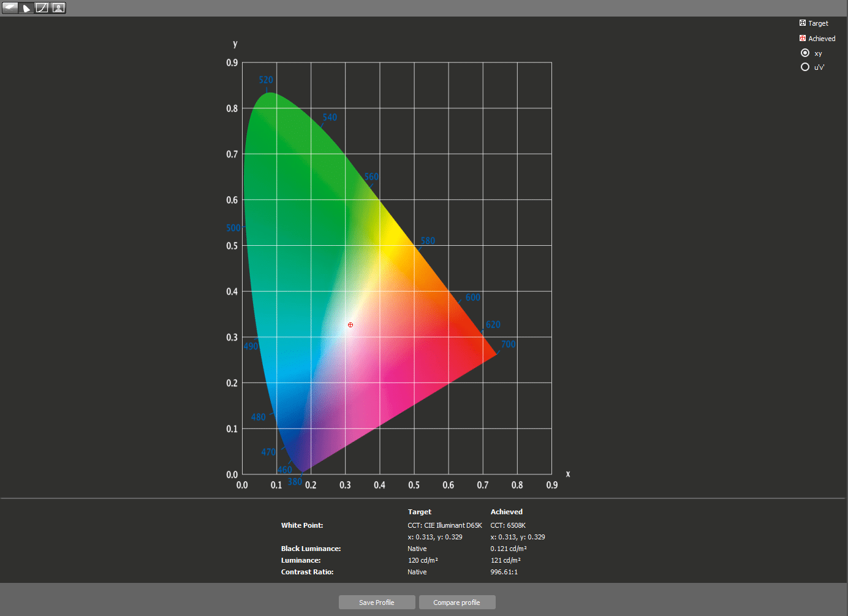Click the red Achieved crosshair legend icon

pos(803,38)
